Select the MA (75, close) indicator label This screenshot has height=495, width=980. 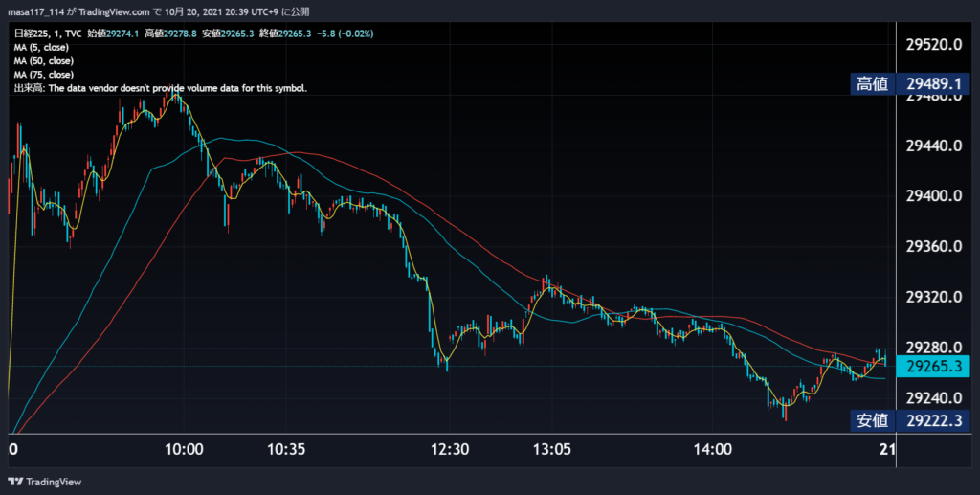[x=44, y=75]
